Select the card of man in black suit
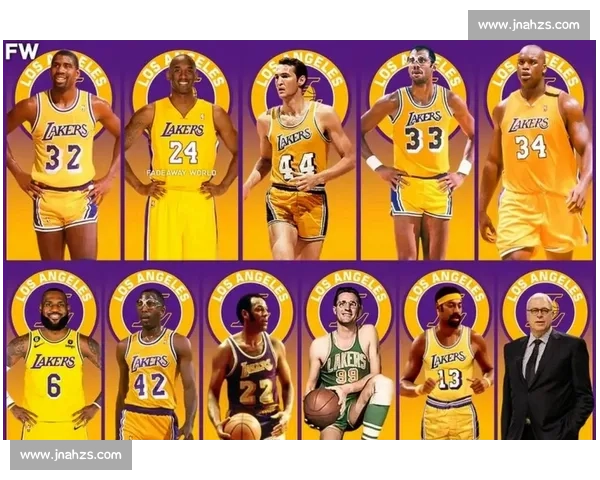The height and width of the screenshot is (480, 600). (545, 351)
